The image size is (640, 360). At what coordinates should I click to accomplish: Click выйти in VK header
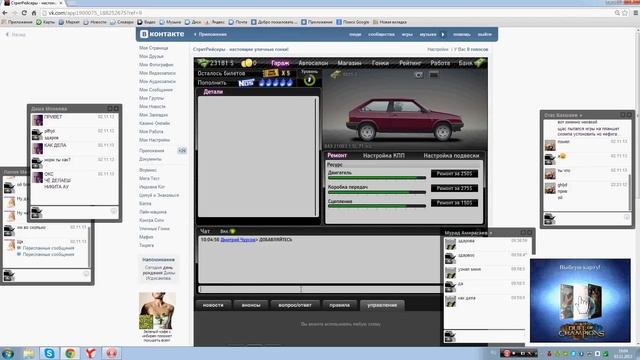point(484,34)
